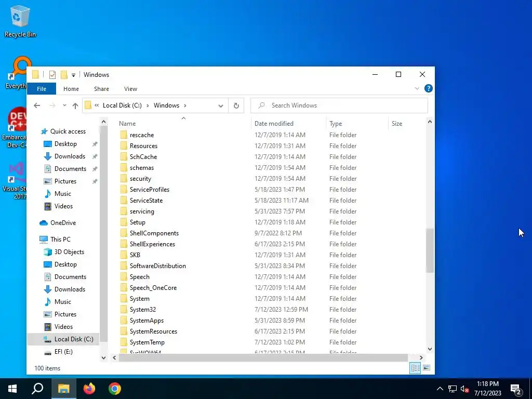The height and width of the screenshot is (399, 532).
Task: Click navigation pane scroll down arrow
Action: pos(103,357)
